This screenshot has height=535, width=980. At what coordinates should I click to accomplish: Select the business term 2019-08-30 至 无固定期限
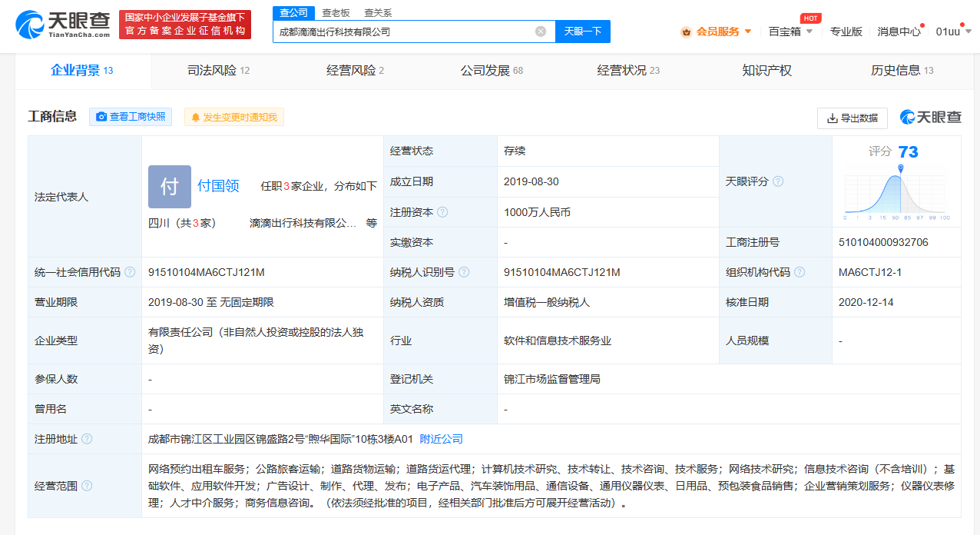tap(211, 302)
